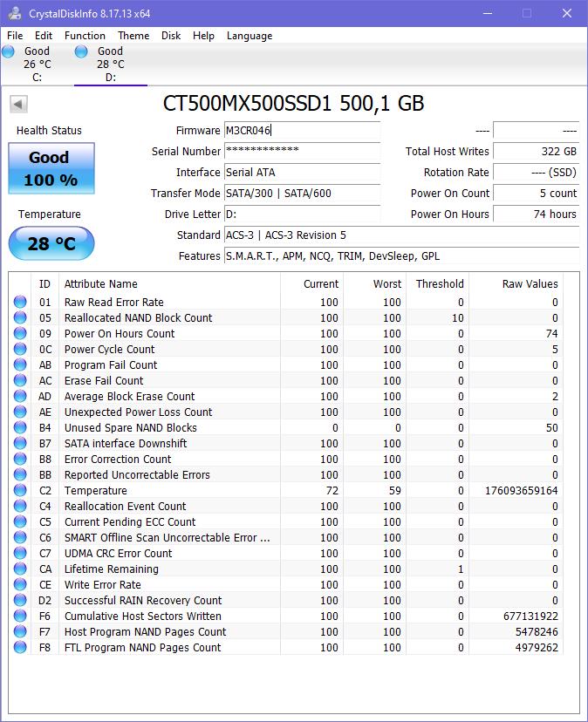Click the status icon for Lifetime Remaining
The height and width of the screenshot is (722, 588).
click(20, 569)
